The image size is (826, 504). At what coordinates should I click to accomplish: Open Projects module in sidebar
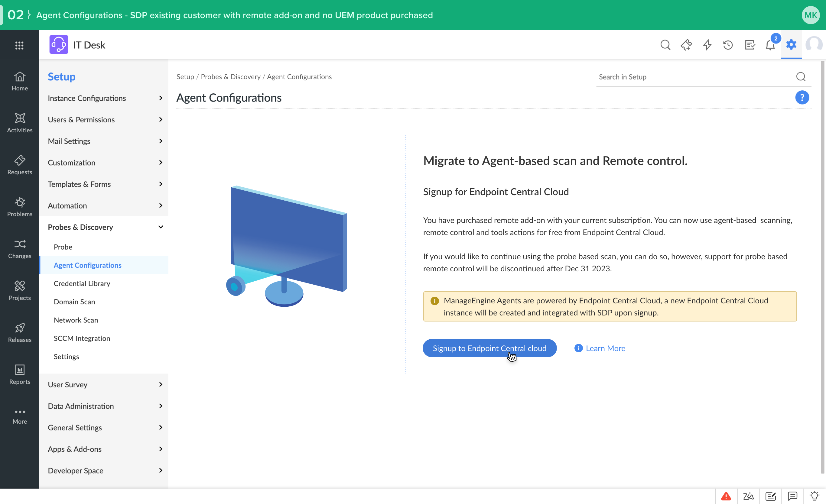(x=19, y=291)
